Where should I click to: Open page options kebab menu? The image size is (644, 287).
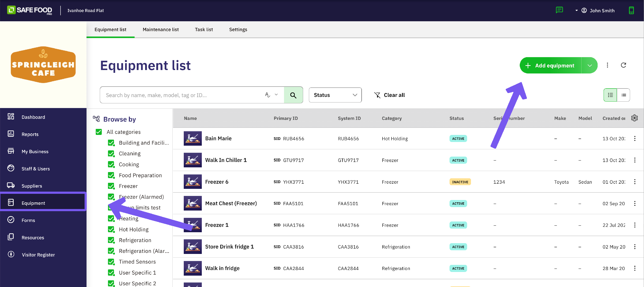[607, 65]
